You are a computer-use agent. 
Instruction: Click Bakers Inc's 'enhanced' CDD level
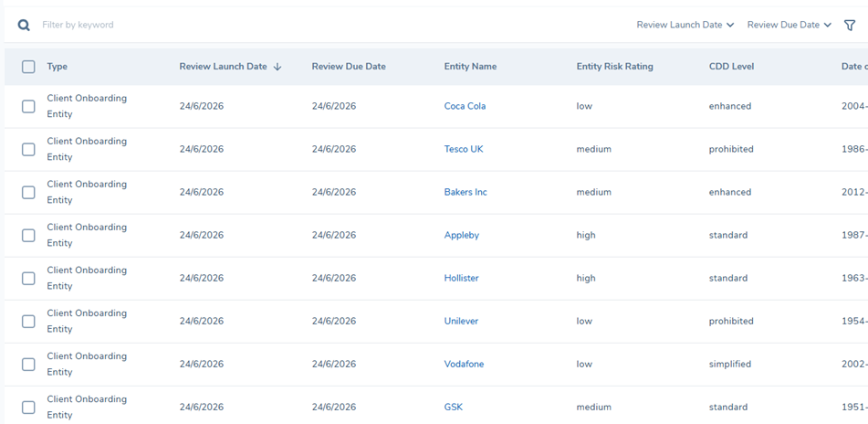pos(730,192)
